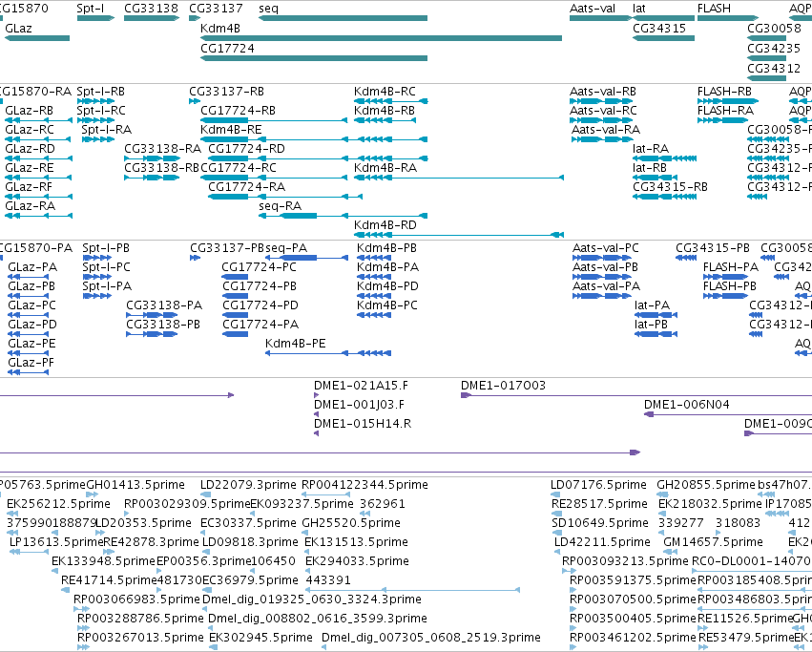Select the FLASH-RB transcript glyph
The width and height of the screenshot is (812, 652).
pyautogui.click(x=728, y=101)
